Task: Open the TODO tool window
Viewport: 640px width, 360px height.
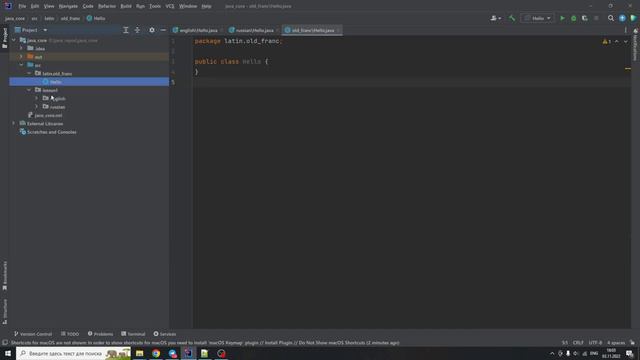Action: 70,334
